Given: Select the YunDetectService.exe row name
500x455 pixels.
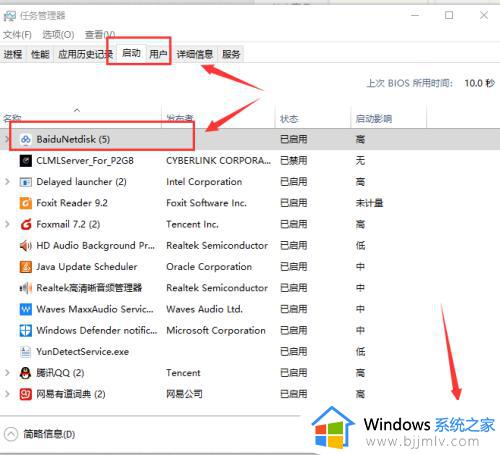Looking at the screenshot, I should (82, 352).
